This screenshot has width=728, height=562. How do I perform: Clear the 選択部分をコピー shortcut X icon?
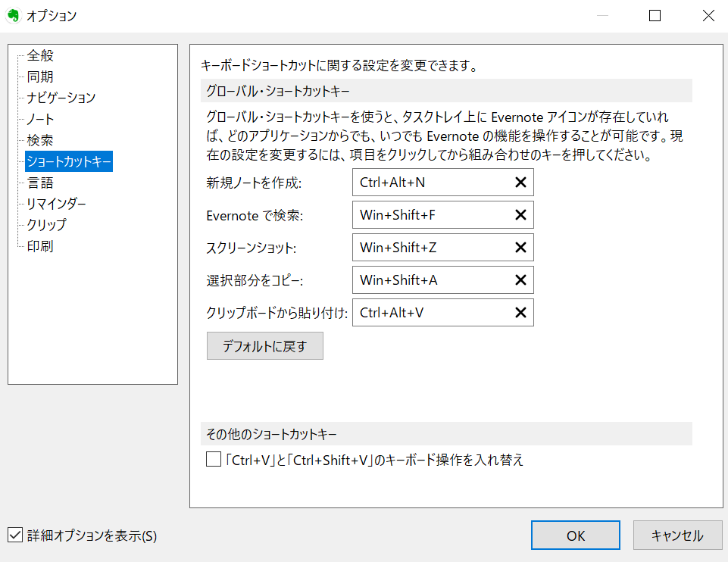(520, 279)
